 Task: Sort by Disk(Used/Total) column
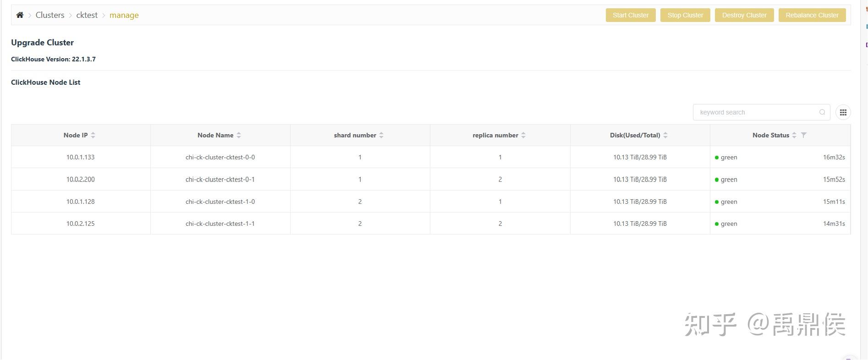665,135
